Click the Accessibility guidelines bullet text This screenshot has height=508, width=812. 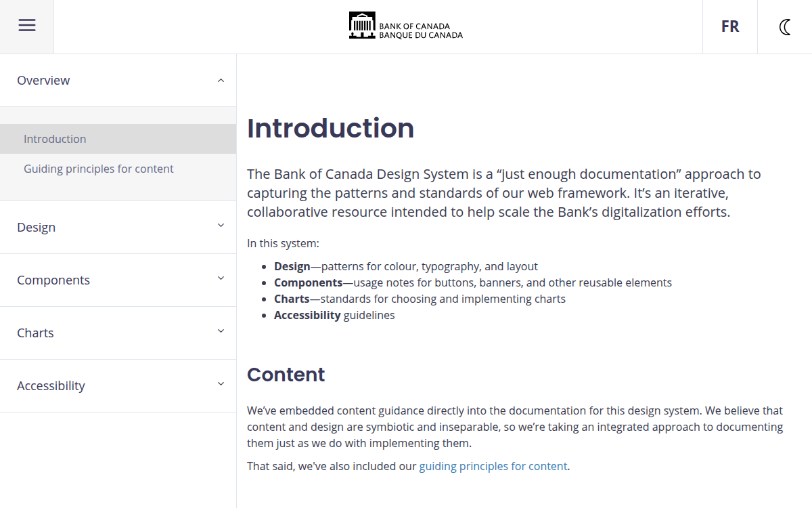click(334, 315)
